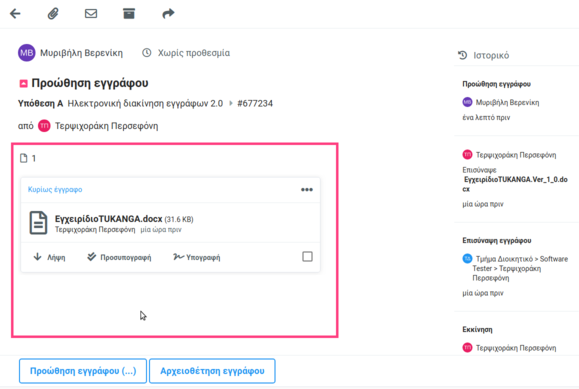Click the paperclip attach icon
Viewport: 579px width, 389px height.
(x=53, y=14)
